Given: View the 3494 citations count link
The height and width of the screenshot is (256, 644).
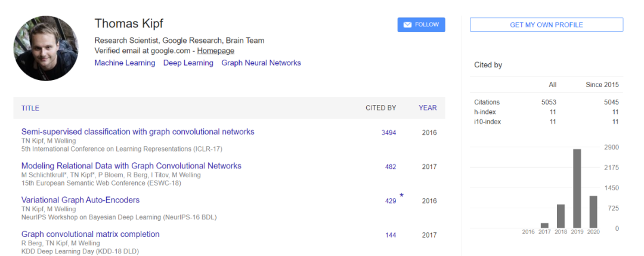Looking at the screenshot, I should click(389, 132).
